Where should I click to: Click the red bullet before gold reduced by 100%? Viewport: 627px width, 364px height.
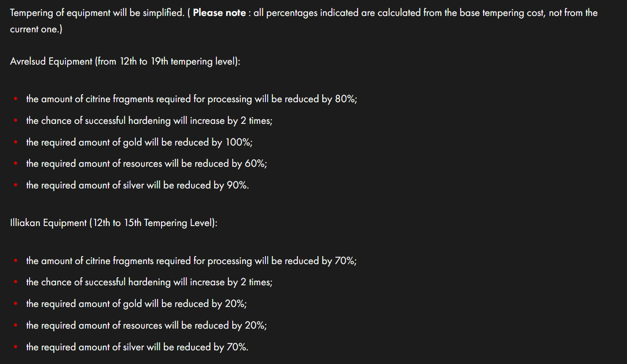pyautogui.click(x=15, y=142)
